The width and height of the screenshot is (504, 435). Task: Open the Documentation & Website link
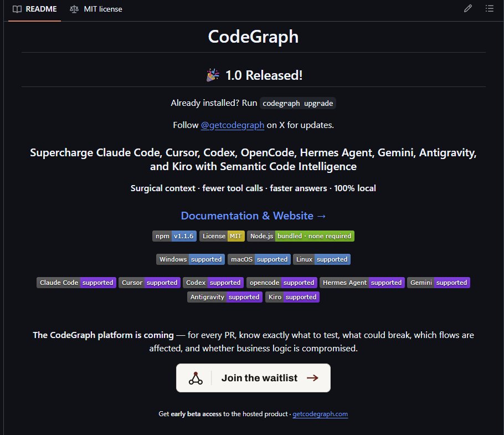(253, 216)
